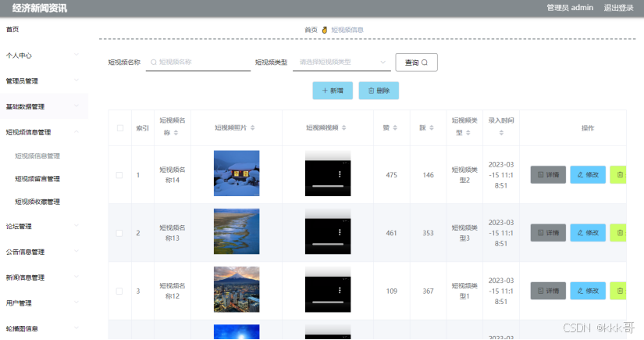Expand 论坛管理 sidebar menu
This screenshot has width=644, height=340.
43,226
